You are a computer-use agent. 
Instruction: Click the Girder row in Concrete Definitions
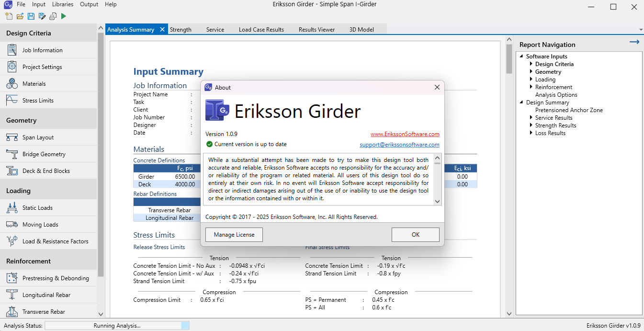(x=305, y=177)
